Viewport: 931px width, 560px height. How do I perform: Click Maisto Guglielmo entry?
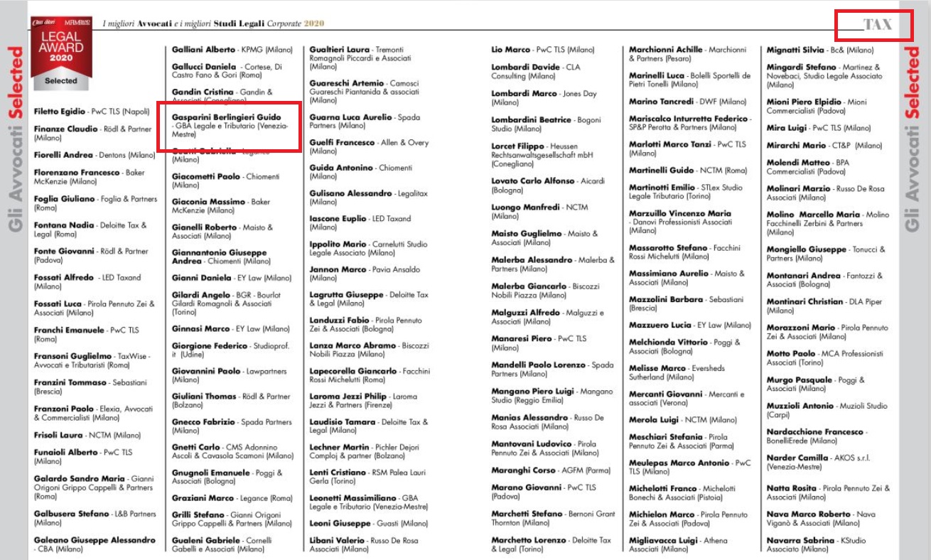[545, 238]
